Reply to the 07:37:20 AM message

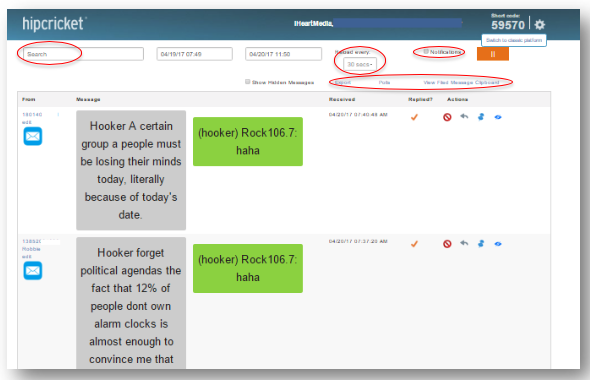point(464,243)
